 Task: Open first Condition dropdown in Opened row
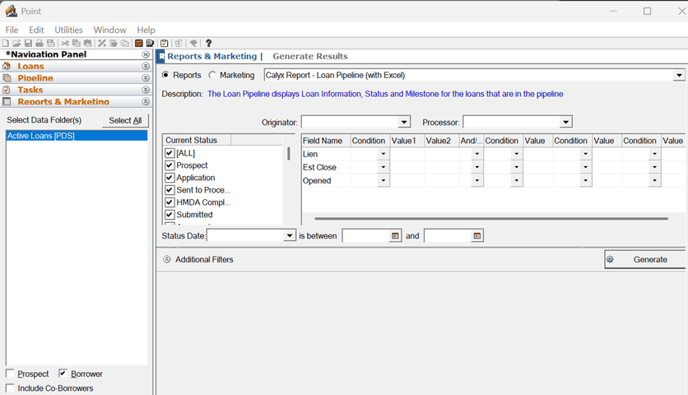[x=383, y=180]
